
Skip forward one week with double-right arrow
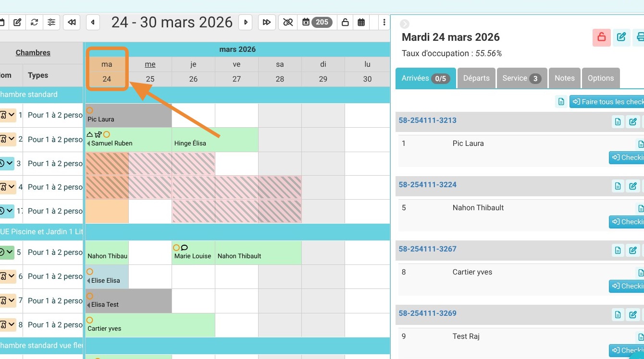click(x=267, y=22)
